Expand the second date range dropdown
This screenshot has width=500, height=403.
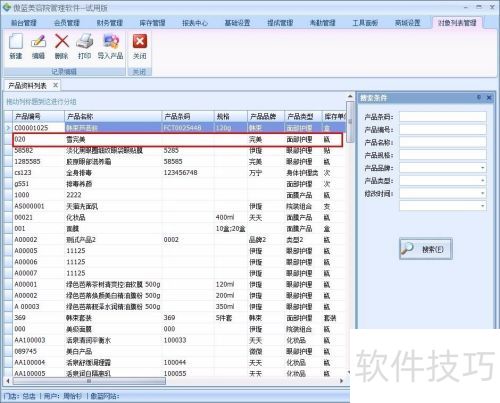(482, 206)
